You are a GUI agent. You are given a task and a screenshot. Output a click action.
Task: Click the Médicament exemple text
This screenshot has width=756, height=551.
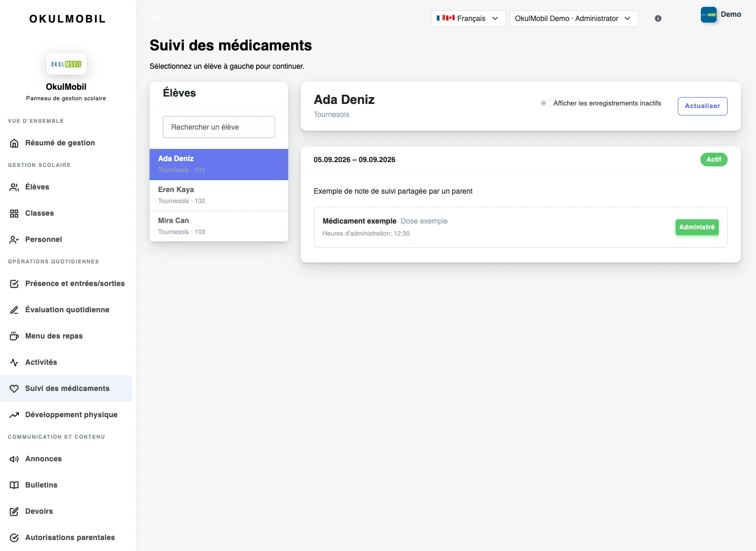click(360, 221)
